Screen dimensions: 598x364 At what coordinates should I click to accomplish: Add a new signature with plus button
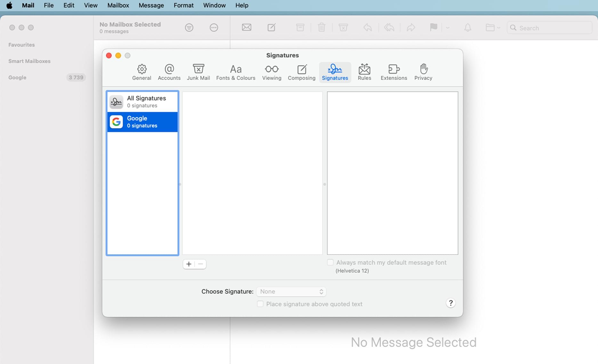(x=189, y=264)
